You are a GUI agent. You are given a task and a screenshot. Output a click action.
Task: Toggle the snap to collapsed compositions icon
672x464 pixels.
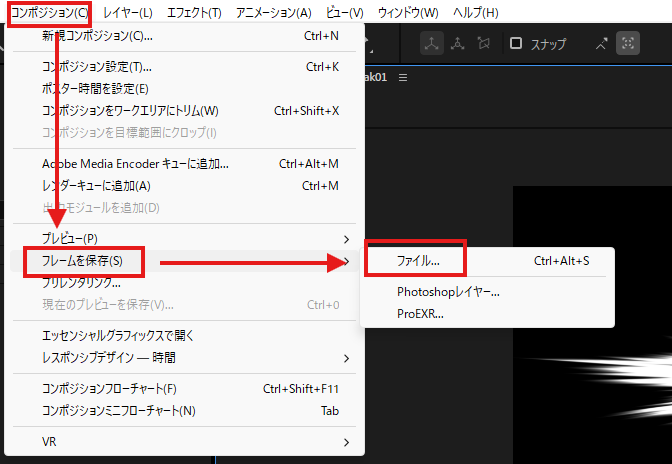tap(628, 43)
